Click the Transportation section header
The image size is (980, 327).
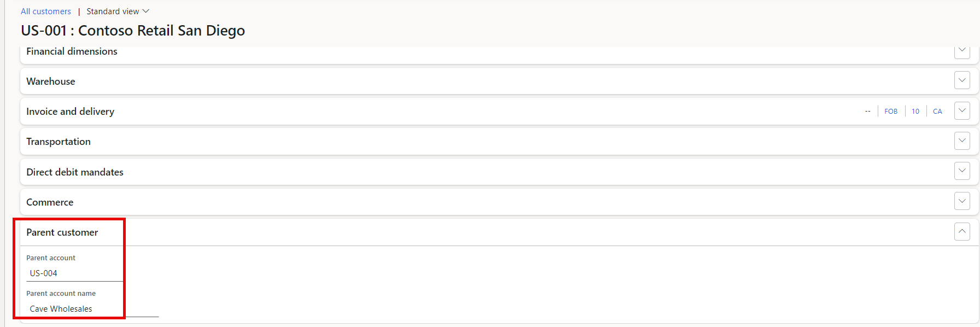59,142
